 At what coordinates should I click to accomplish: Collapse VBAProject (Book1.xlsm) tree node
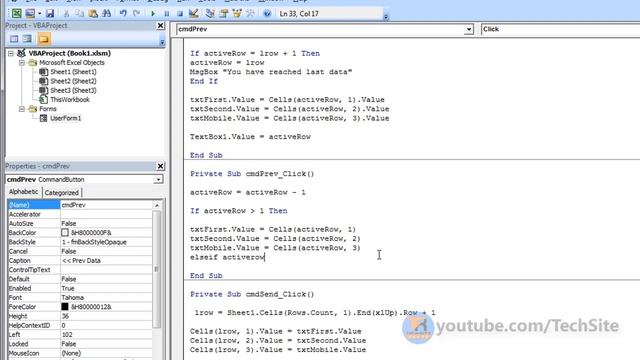click(x=11, y=53)
